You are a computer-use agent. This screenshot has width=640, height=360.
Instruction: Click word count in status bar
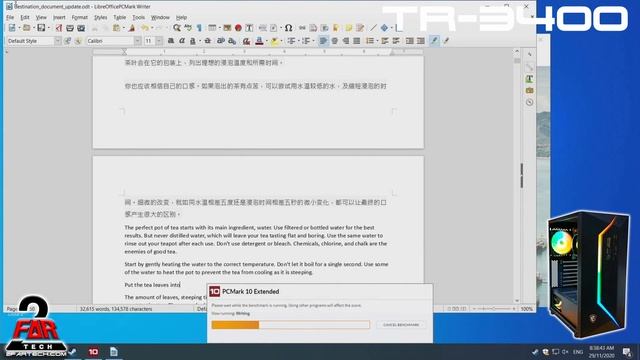pos(116,309)
